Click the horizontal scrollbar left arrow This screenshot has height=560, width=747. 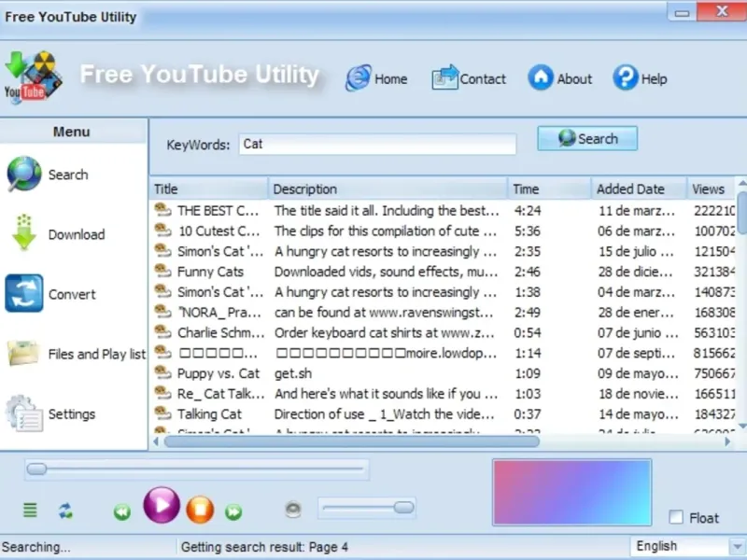tap(156, 441)
